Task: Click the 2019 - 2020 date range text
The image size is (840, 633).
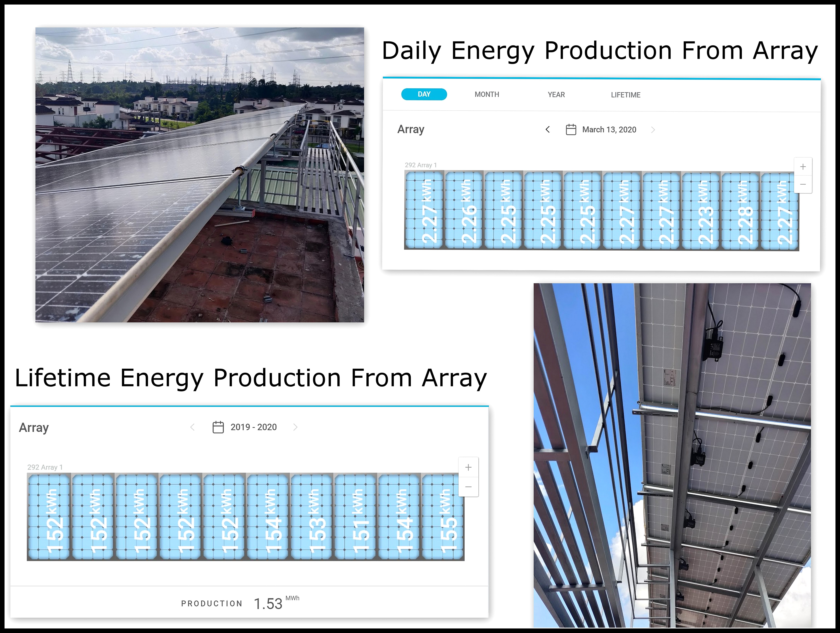Action: point(253,427)
